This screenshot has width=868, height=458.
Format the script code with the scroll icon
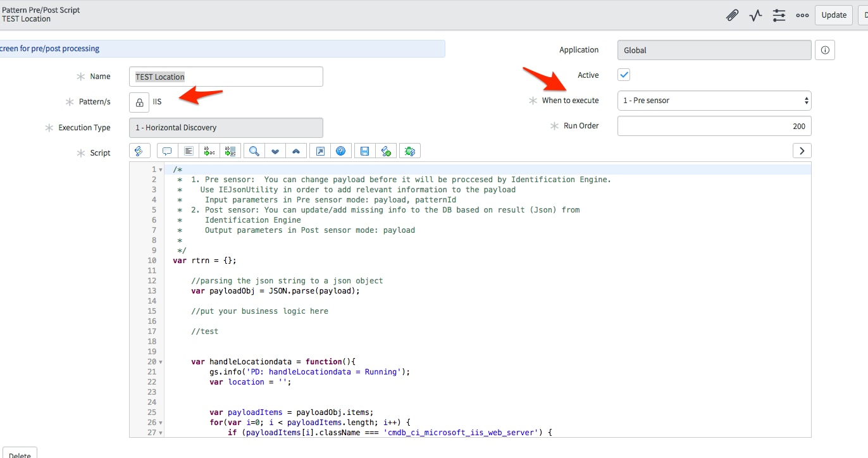tap(140, 151)
